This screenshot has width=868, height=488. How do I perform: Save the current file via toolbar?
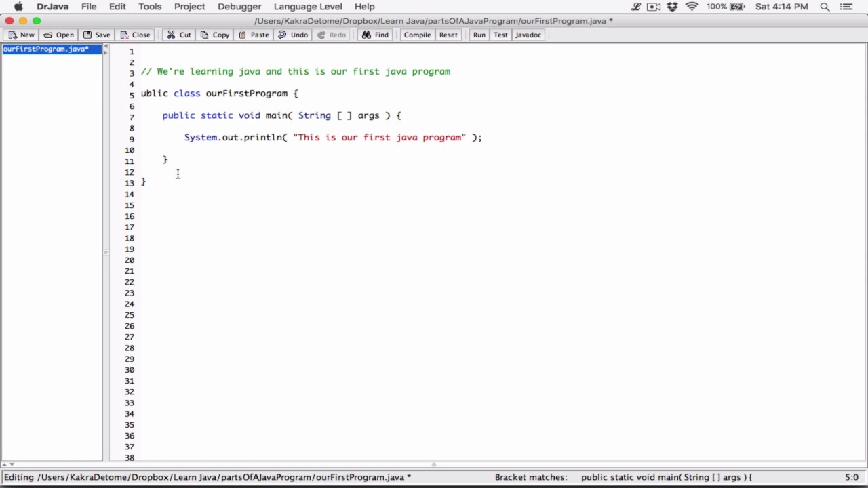tap(96, 35)
